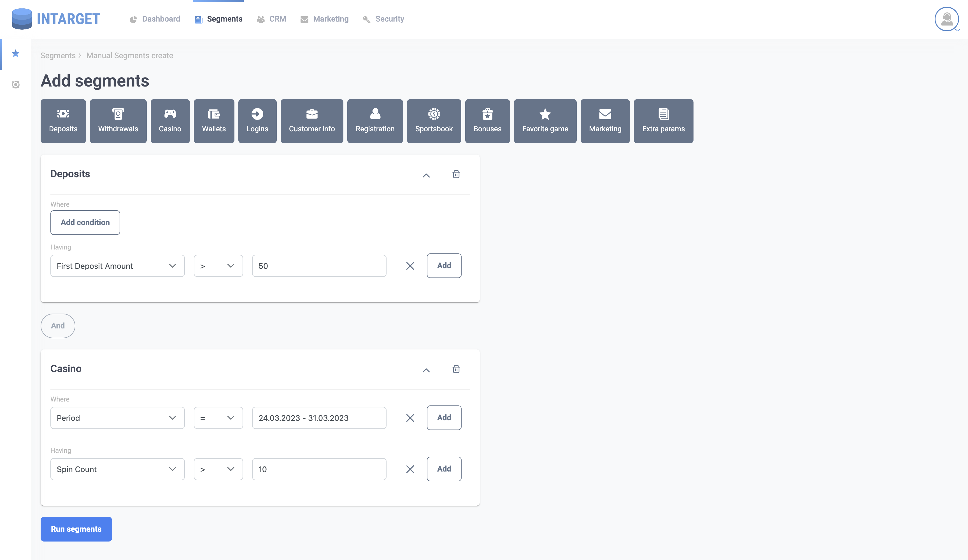The image size is (968, 560).
Task: Open the Dashboard nav item
Action: point(155,19)
